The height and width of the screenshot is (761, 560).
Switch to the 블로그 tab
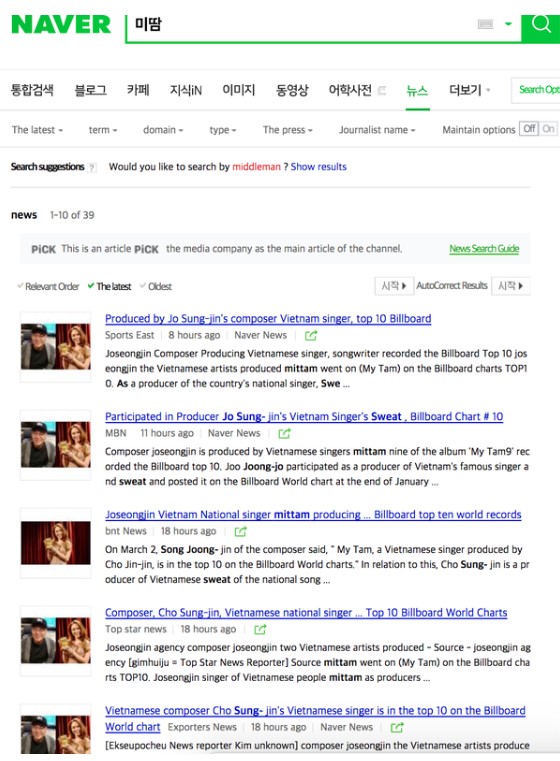[x=90, y=90]
